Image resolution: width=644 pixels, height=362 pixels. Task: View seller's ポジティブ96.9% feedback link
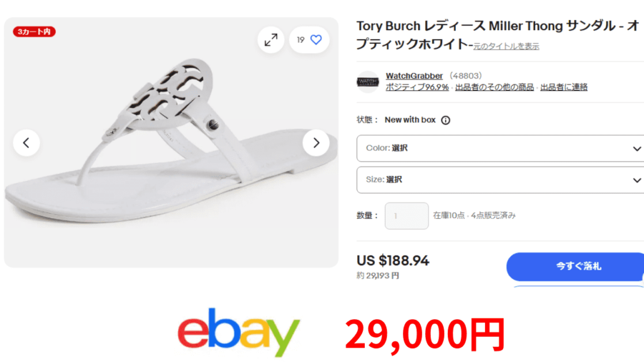tap(417, 87)
